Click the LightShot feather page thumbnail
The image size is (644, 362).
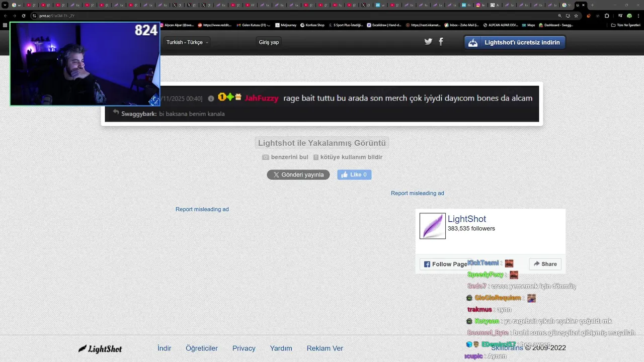(x=433, y=226)
